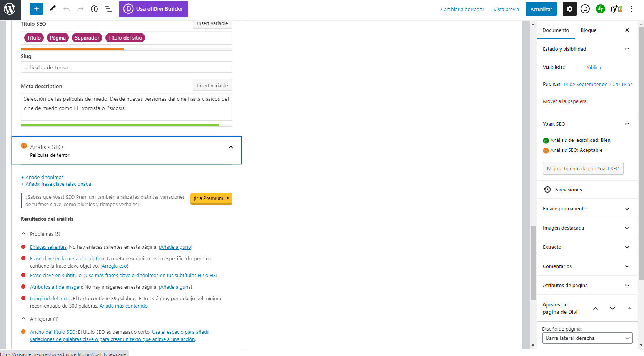644x356 pixels.
Task: Toggle the settings gear sidebar
Action: pos(570,9)
